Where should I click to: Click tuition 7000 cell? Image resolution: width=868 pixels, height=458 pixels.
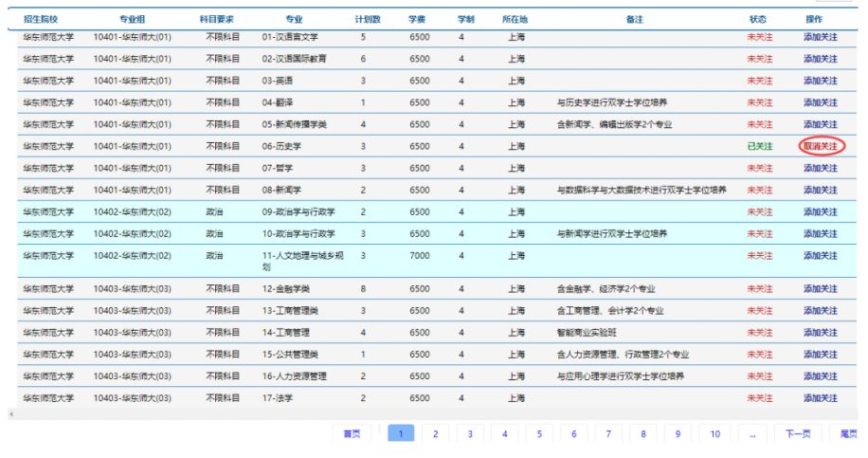point(420,256)
